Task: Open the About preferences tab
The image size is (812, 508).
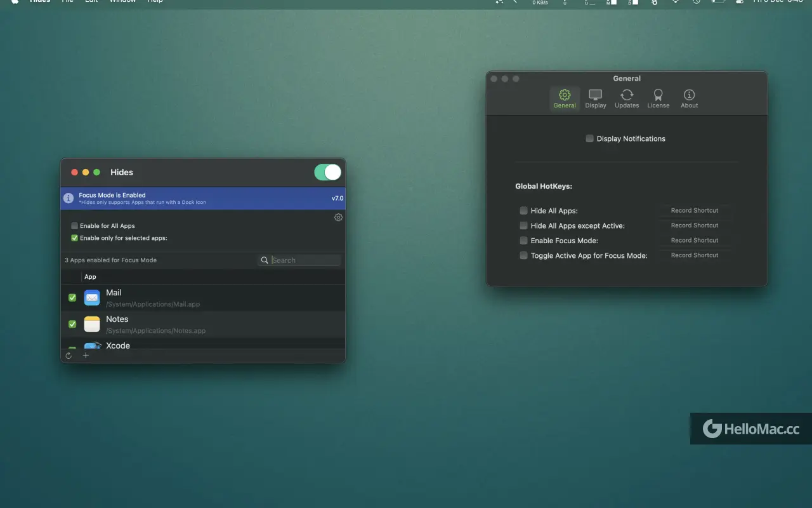Action: [690, 99]
